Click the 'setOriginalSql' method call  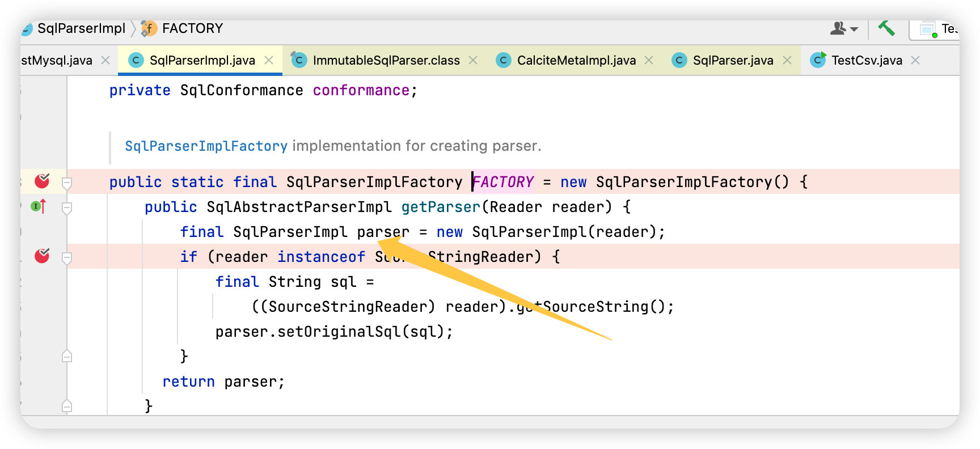click(339, 332)
